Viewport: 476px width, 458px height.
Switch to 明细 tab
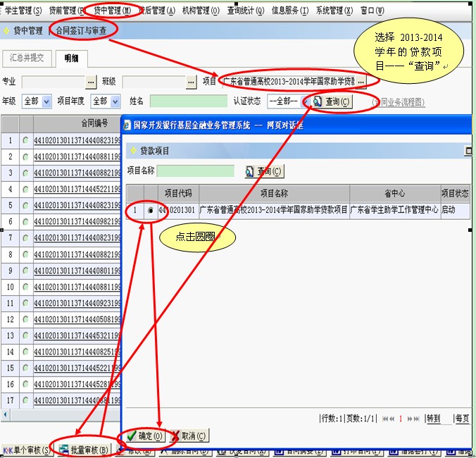(x=72, y=58)
